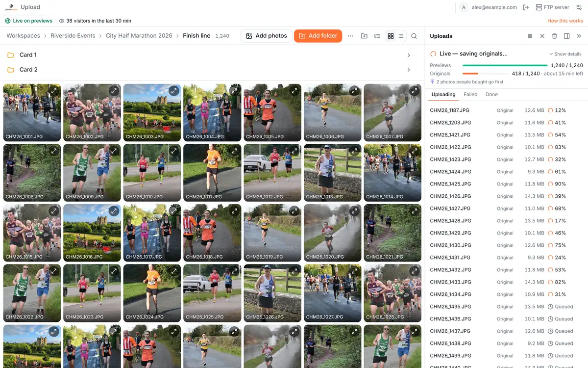Select queued upload CHM26_1437.JPG

[506, 331]
